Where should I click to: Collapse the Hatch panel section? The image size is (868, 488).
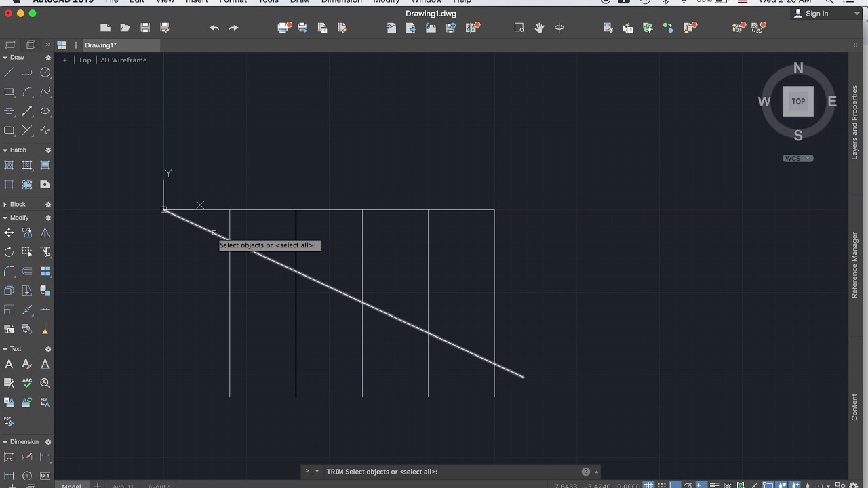pos(5,150)
